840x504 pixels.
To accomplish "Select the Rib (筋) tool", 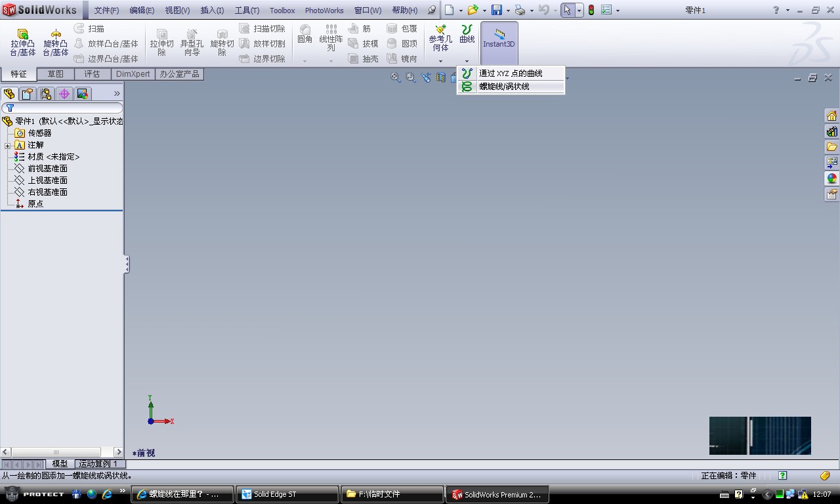I will (x=360, y=29).
